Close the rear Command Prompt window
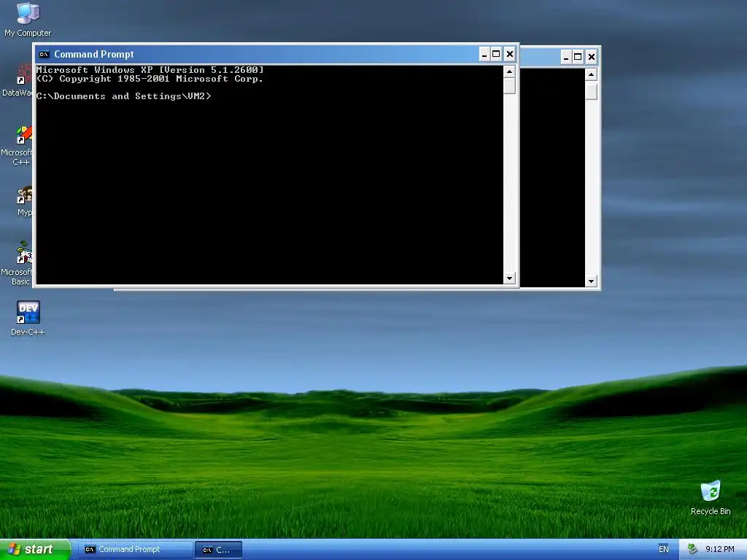747x560 pixels. click(591, 57)
